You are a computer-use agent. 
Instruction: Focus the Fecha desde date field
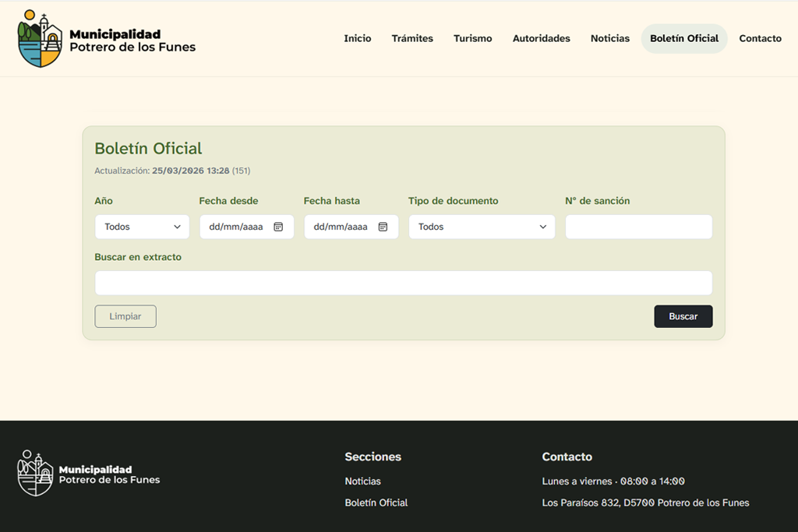246,227
